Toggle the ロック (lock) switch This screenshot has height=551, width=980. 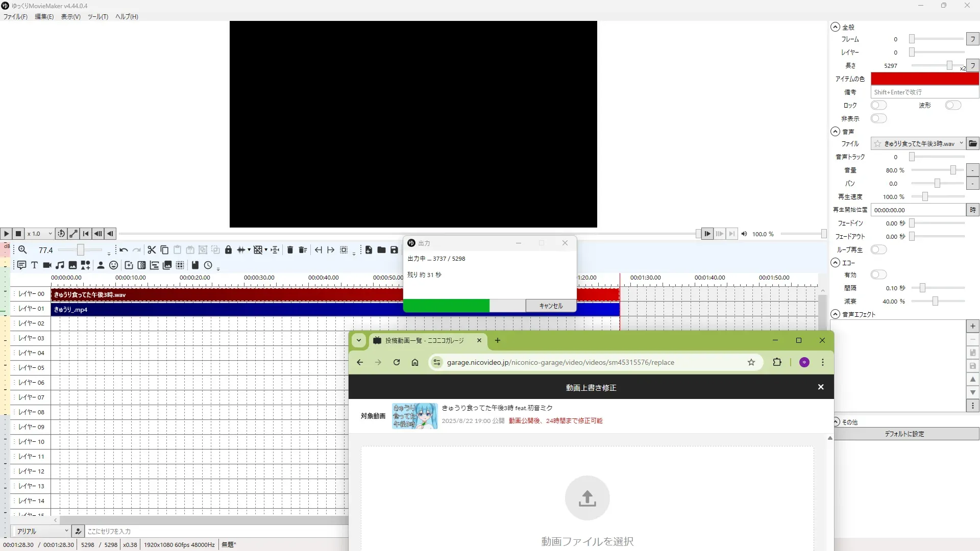pos(878,105)
